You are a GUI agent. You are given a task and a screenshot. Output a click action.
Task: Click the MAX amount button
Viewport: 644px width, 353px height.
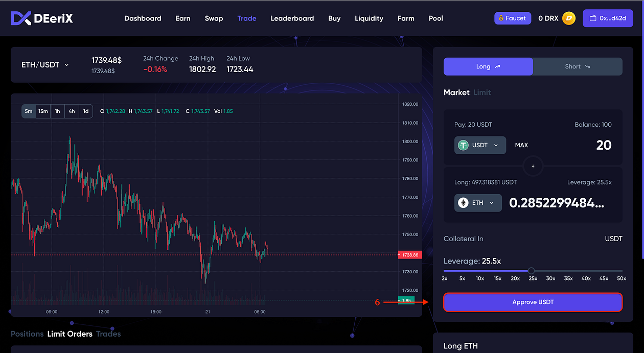click(x=521, y=145)
